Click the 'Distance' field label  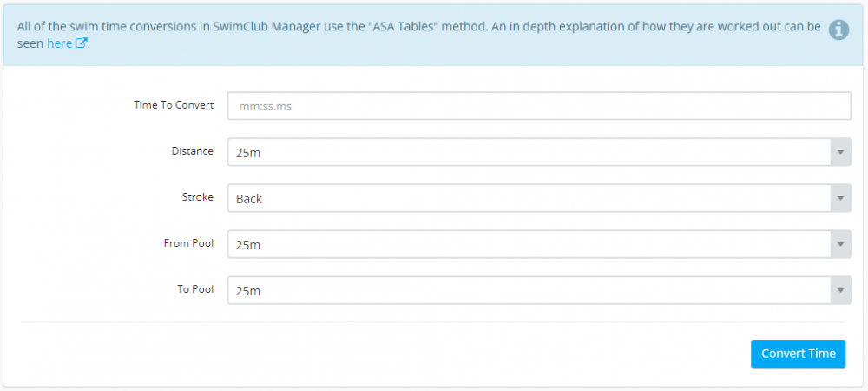(192, 151)
